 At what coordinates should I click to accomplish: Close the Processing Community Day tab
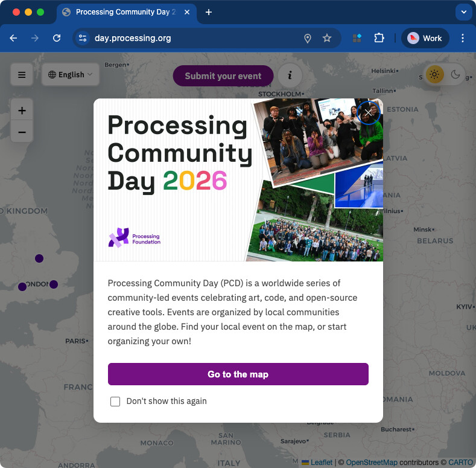(187, 12)
